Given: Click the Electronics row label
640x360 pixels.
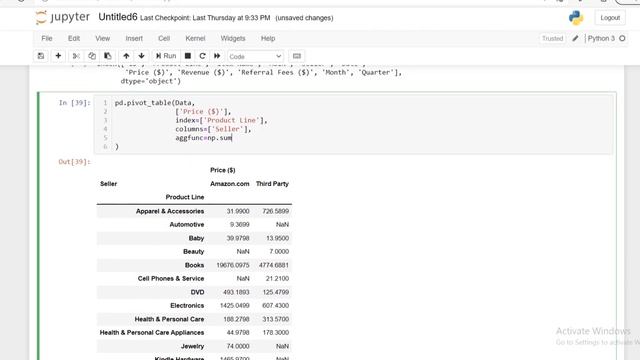Looking at the screenshot, I should coord(187,305).
